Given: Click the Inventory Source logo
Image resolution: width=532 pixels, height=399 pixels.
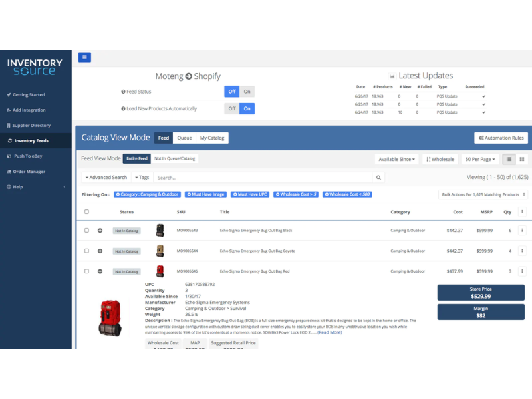Looking at the screenshot, I should click(35, 67).
